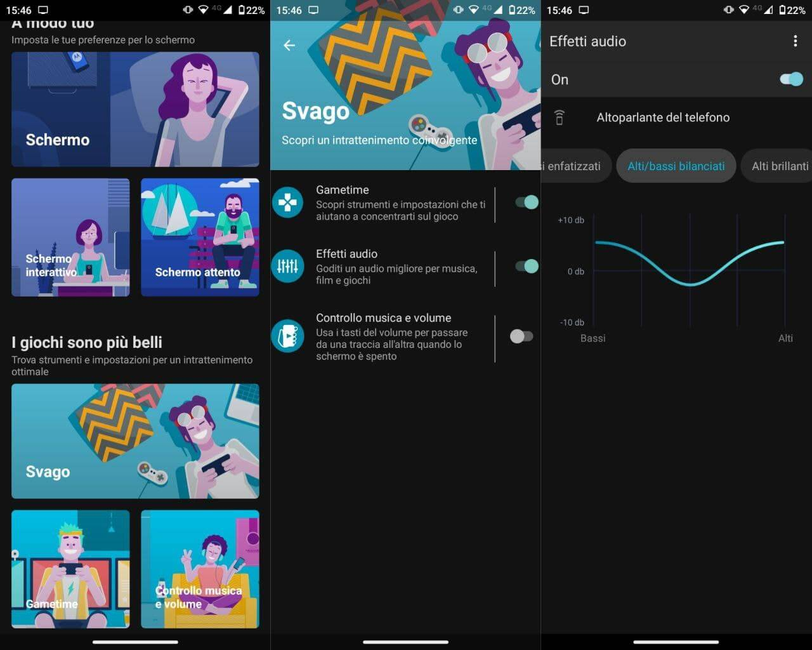Click the Gametime gamepad icon
Image resolution: width=812 pixels, height=650 pixels.
point(287,202)
